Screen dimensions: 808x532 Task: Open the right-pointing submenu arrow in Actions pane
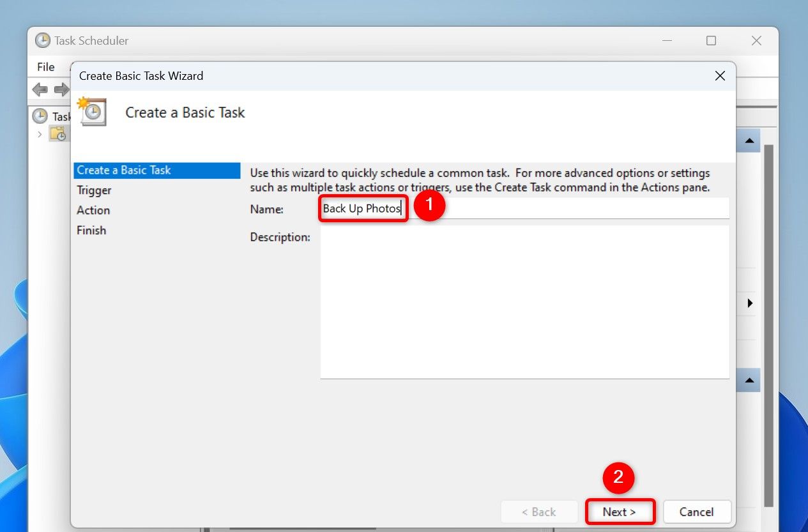pos(750,303)
